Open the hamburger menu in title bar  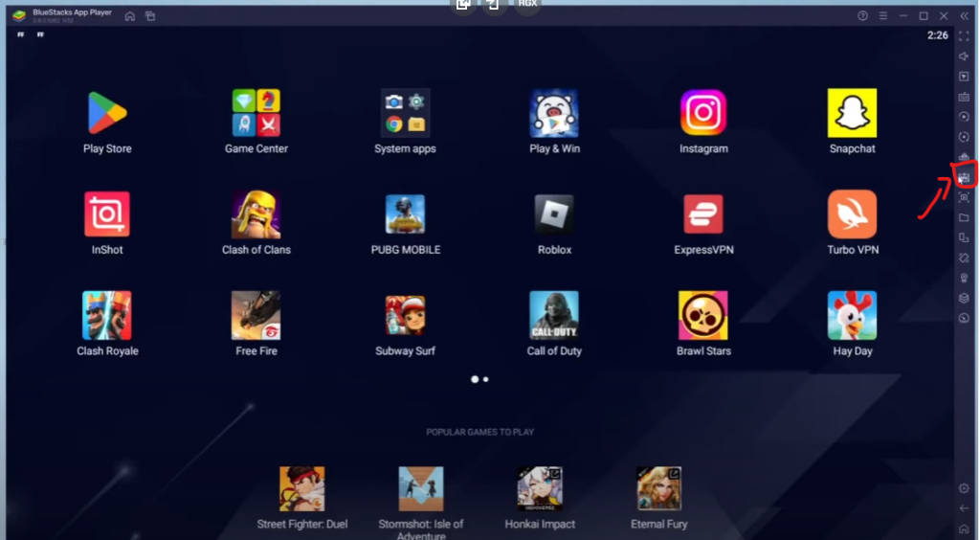[x=882, y=15]
